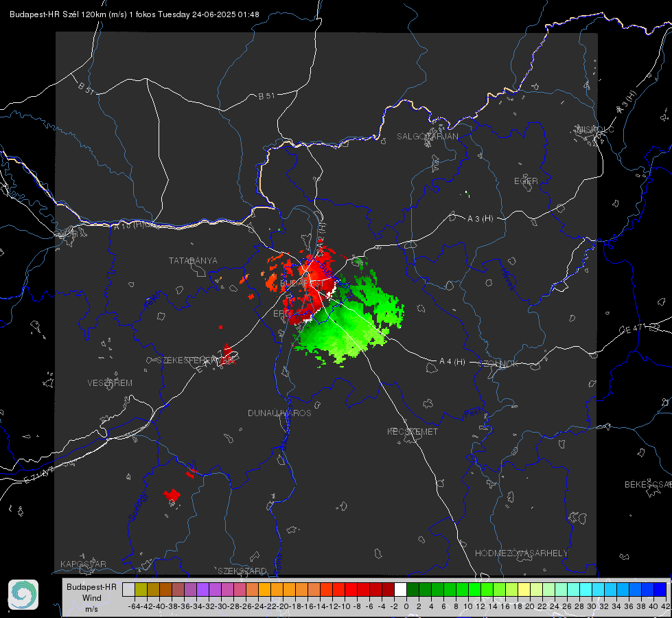672x618 pixels.
Task: Click the Budapest-HR Wind m/s legend label
Action: [x=92, y=598]
